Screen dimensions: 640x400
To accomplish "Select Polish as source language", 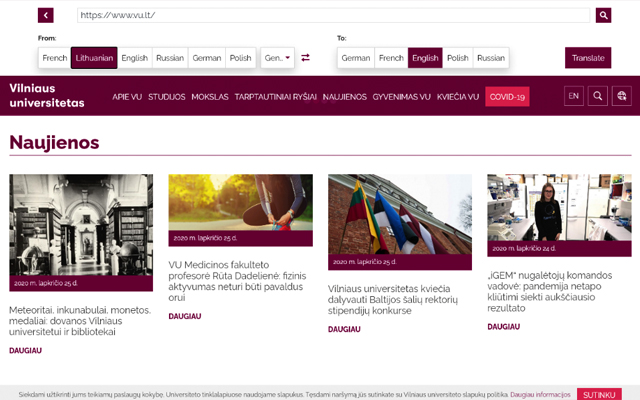I will tap(240, 58).
